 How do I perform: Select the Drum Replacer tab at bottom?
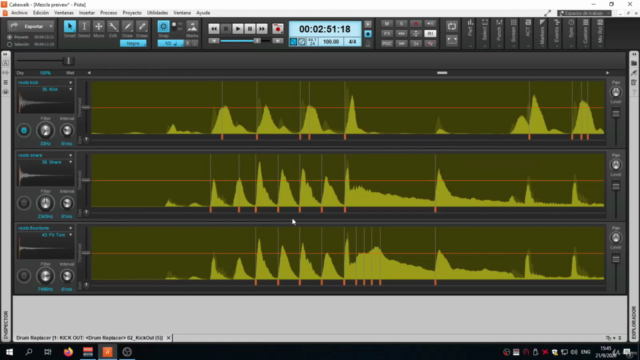[x=90, y=338]
